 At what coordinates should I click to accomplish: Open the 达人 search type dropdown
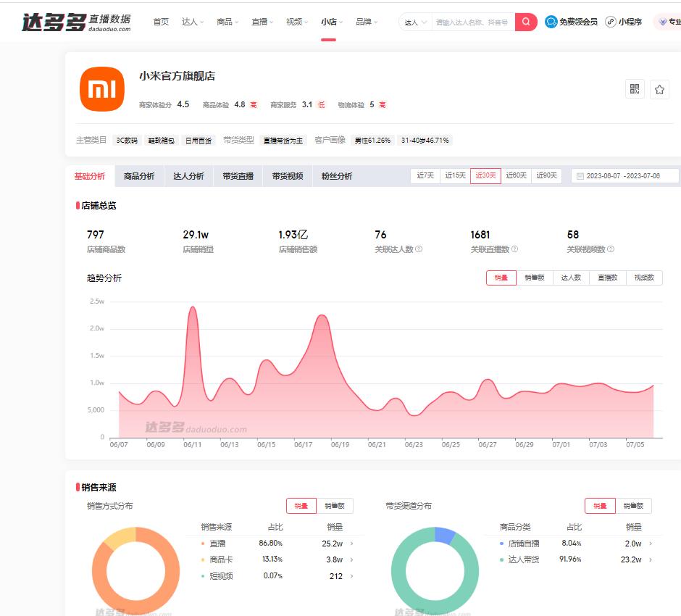[414, 22]
